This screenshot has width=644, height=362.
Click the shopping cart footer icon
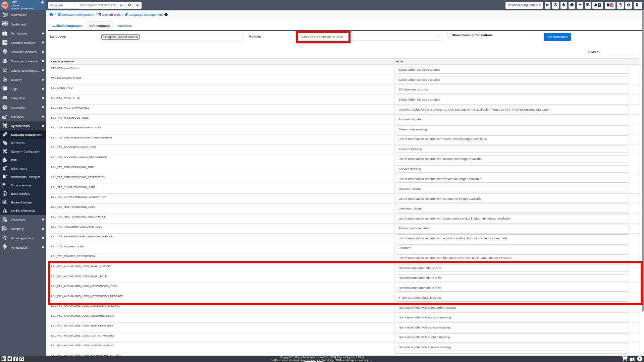625,359
